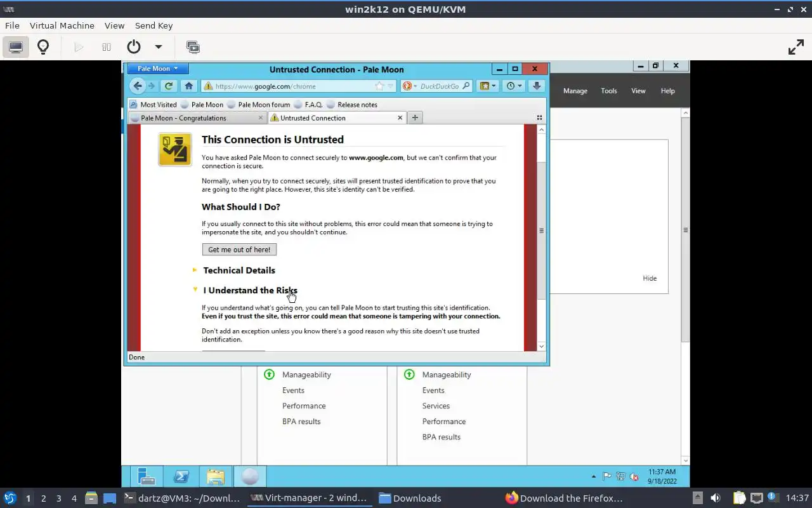
Task: Switch to Pale Moon - Congratulations tab
Action: pos(197,118)
